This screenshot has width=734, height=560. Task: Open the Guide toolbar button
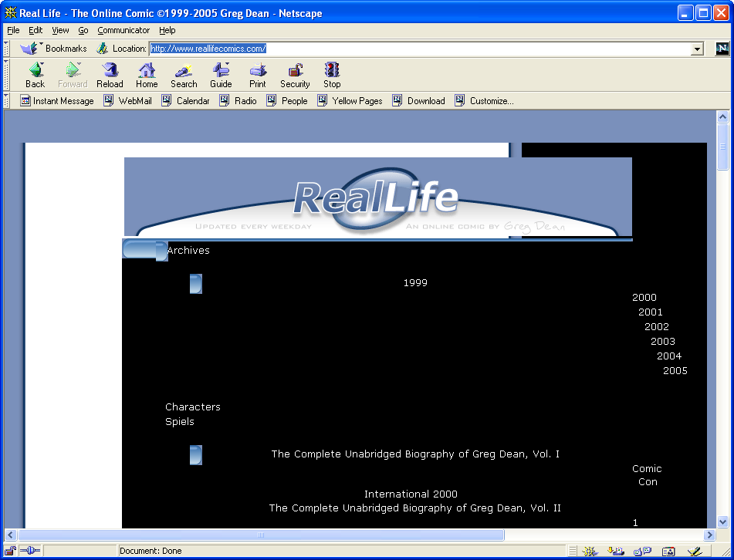[221, 76]
